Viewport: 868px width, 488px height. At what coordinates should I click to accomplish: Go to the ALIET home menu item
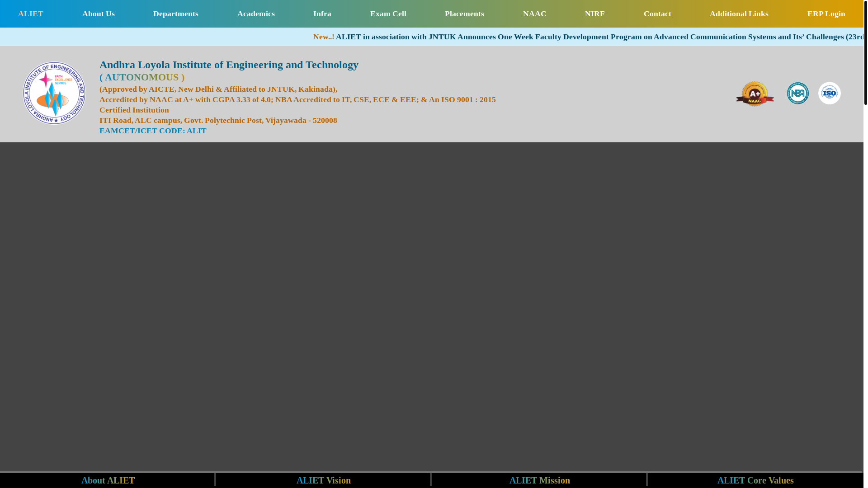[x=31, y=14]
